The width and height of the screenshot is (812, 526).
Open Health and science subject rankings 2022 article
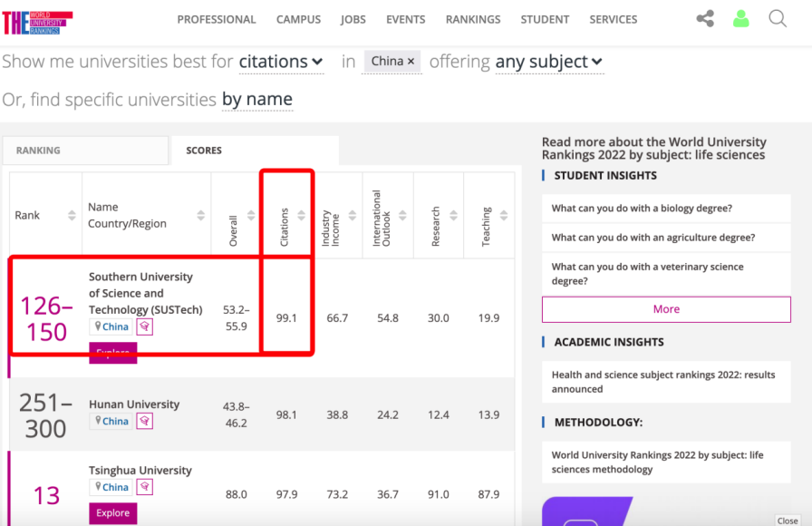coord(666,382)
